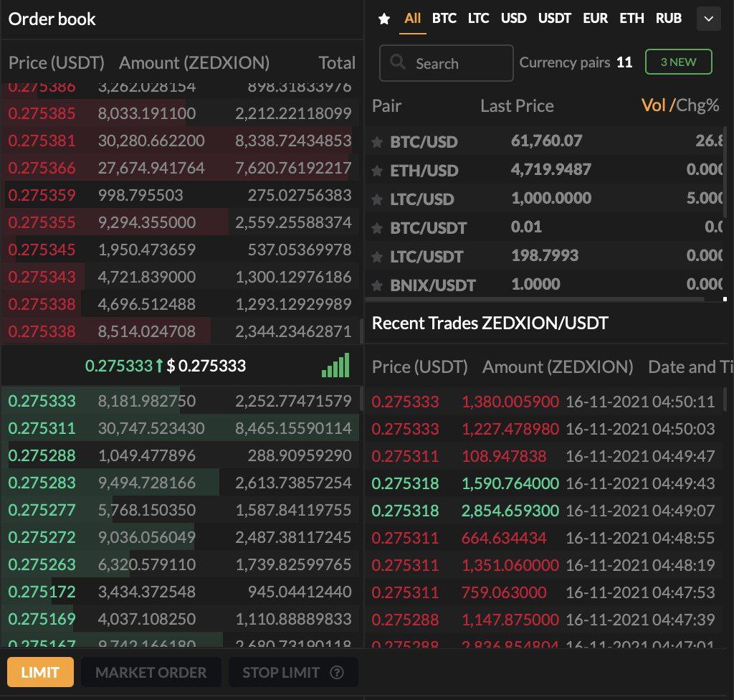Sort pairs by Chg% column
The height and width of the screenshot is (700, 734).
click(x=697, y=105)
